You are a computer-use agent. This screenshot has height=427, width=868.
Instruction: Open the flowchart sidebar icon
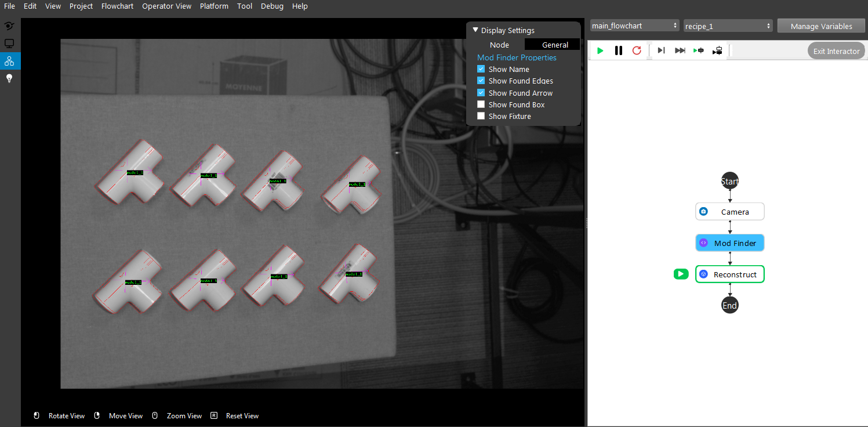click(x=9, y=60)
